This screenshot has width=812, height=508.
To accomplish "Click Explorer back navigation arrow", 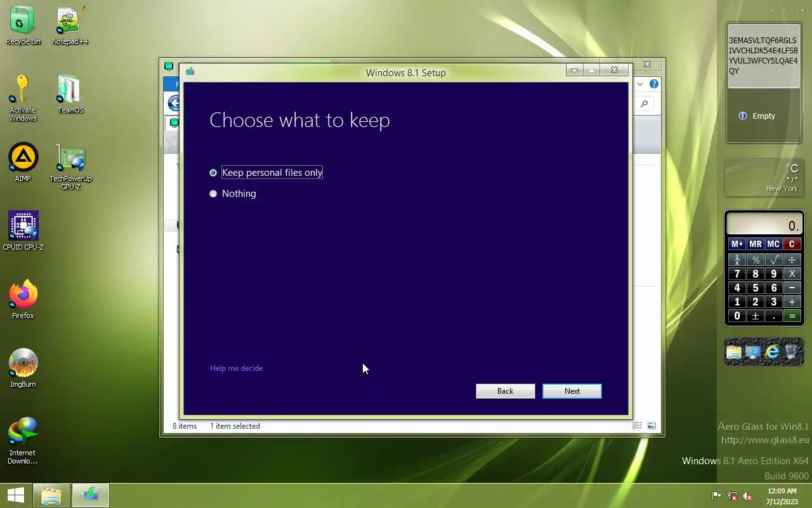I will [x=173, y=103].
